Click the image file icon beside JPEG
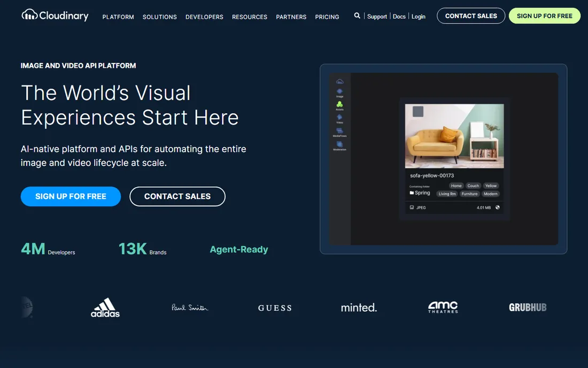Screen dimensions: 588x368 tap(412, 208)
